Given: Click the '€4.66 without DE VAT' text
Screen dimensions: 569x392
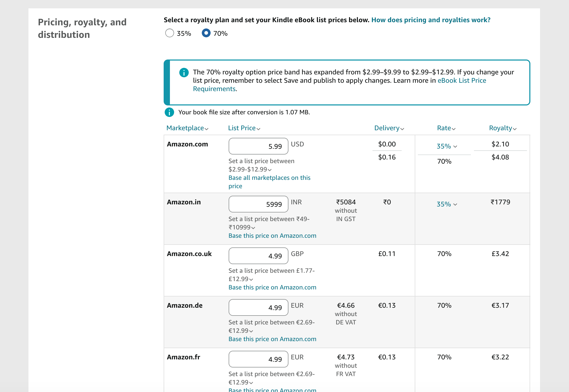Looking at the screenshot, I should click(346, 314).
